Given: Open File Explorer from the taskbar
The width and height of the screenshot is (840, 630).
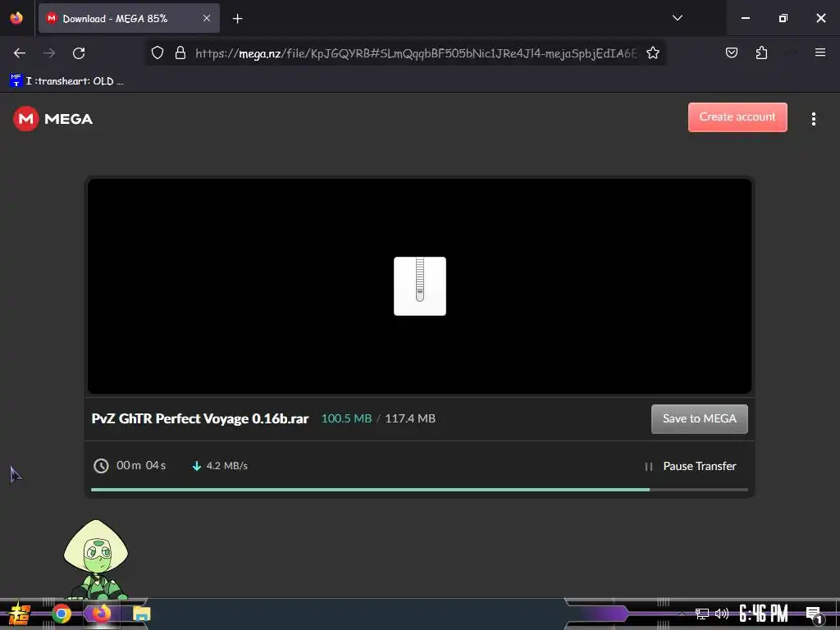Looking at the screenshot, I should (141, 614).
